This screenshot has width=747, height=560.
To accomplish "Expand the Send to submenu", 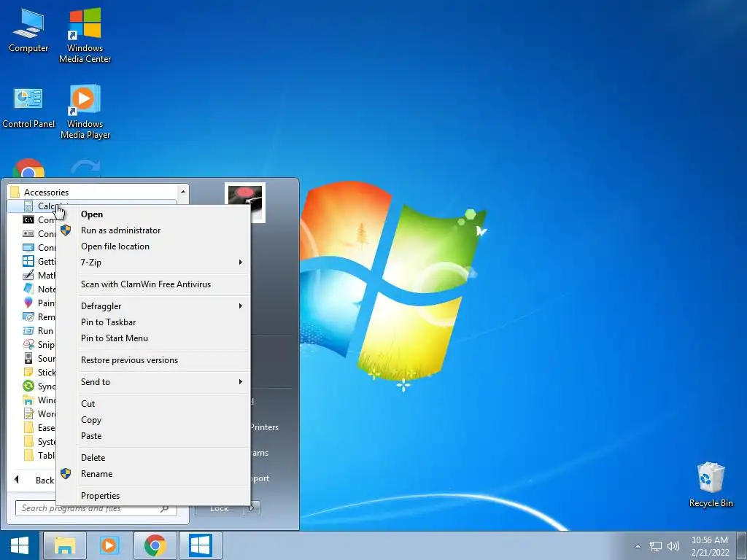I will [153, 382].
